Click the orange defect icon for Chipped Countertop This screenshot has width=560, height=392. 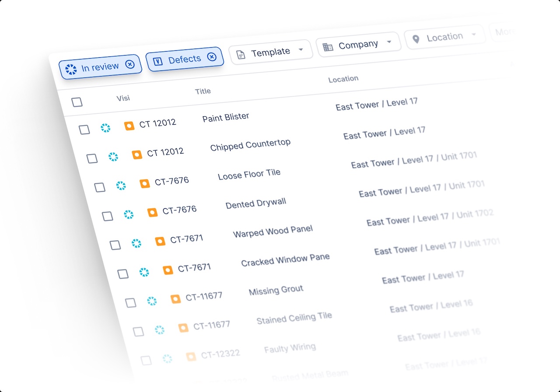click(137, 154)
